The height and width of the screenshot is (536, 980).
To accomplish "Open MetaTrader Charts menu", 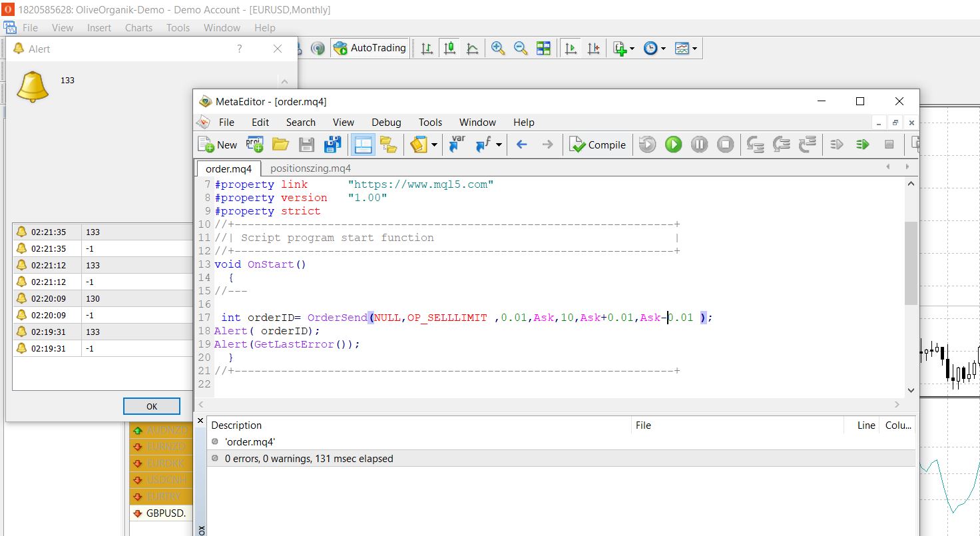I will pos(138,27).
